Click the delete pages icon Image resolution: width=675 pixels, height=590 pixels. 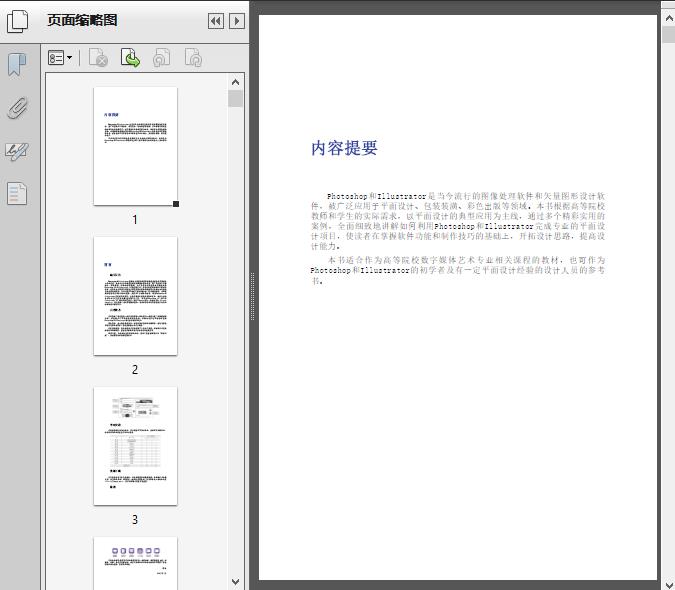(x=98, y=58)
